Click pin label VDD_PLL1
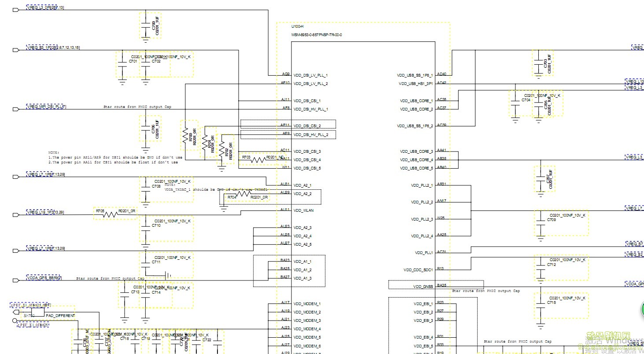This screenshot has width=644, height=354. pyautogui.click(x=424, y=253)
